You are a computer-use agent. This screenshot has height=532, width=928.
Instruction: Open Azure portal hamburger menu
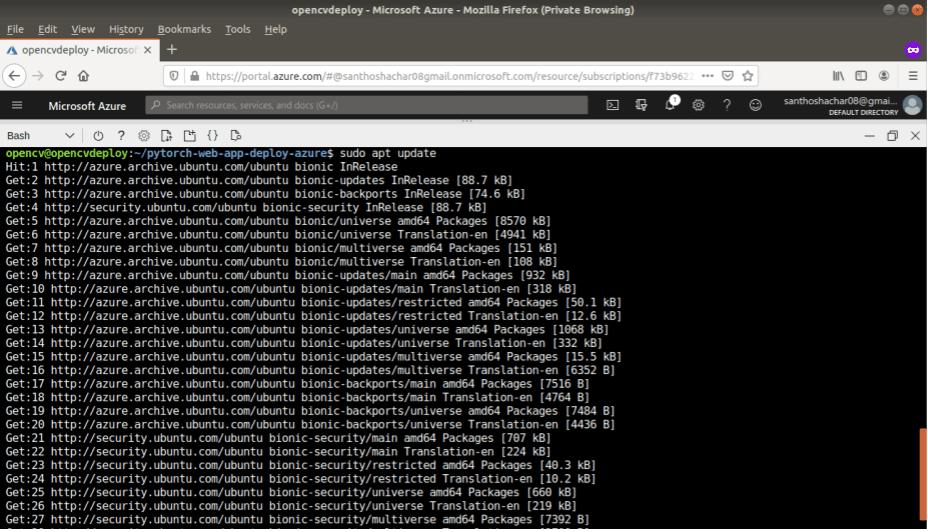pos(17,105)
